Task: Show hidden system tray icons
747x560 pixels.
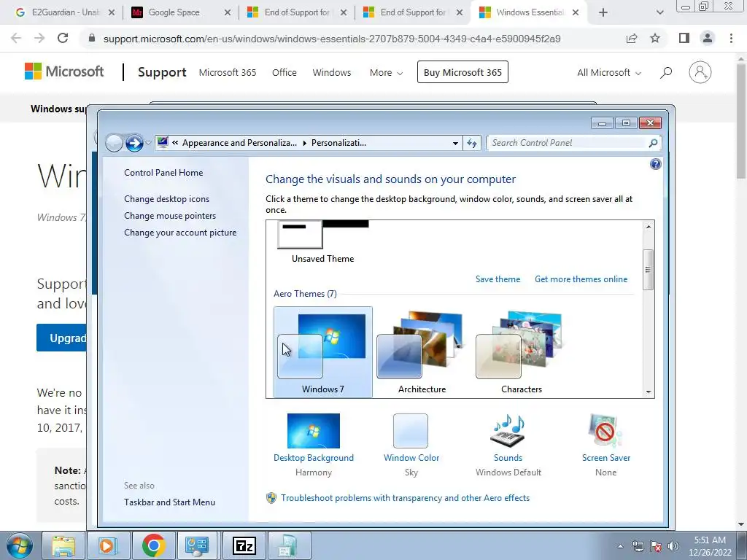Action: tap(620, 546)
